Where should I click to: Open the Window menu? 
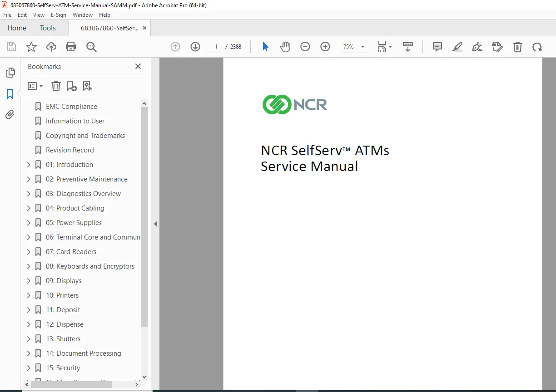[x=83, y=15]
